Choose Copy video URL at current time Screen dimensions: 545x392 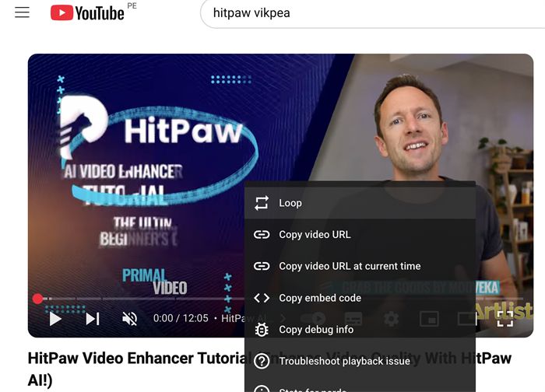360,266
